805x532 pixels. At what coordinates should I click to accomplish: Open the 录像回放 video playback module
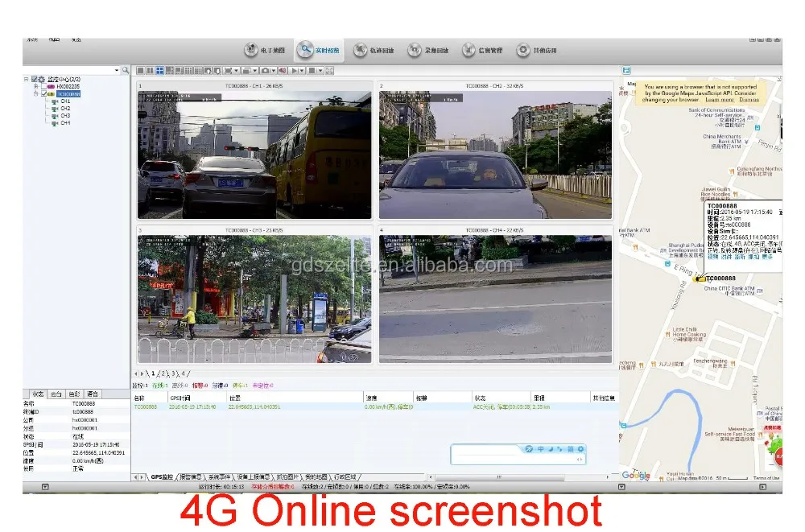point(427,51)
